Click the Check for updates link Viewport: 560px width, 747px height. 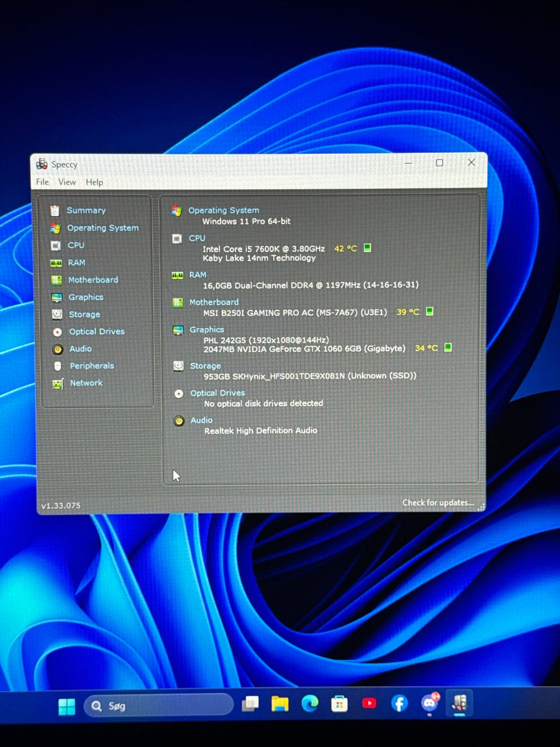pos(437,502)
